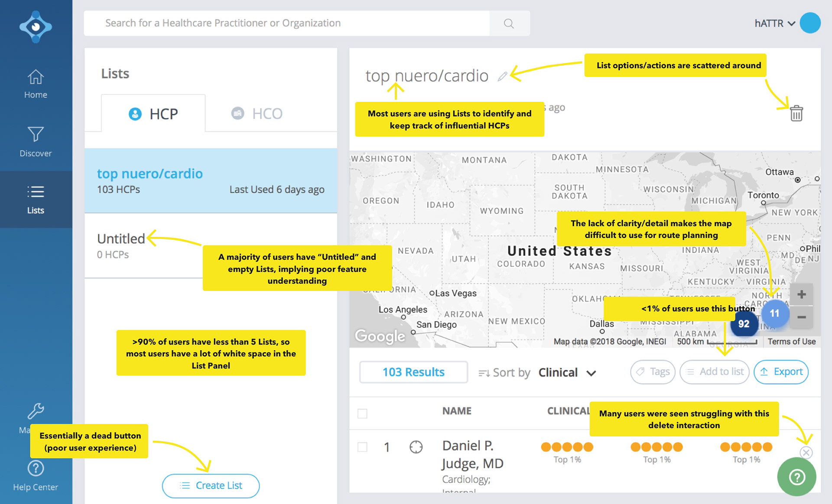Go to Home in sidebar
832x504 pixels.
point(36,84)
